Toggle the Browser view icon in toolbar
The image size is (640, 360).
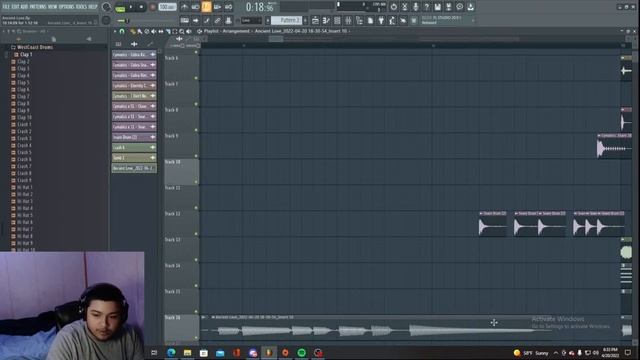[359, 20]
